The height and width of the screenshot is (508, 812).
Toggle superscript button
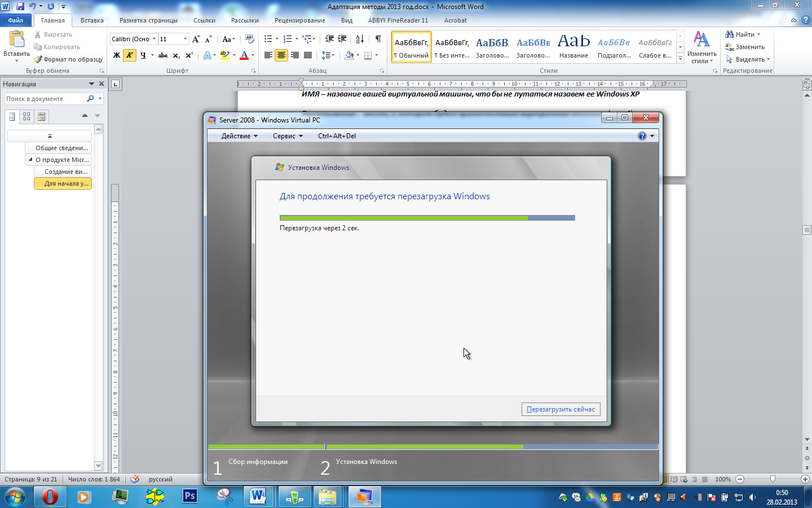click(x=189, y=55)
